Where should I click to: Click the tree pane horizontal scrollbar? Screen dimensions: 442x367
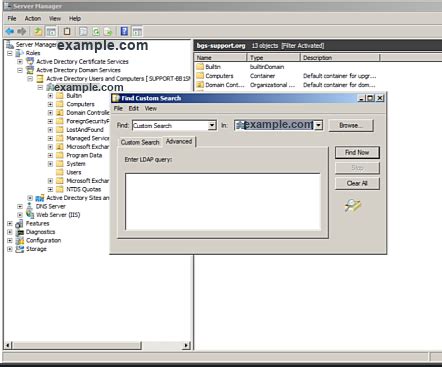(76, 345)
